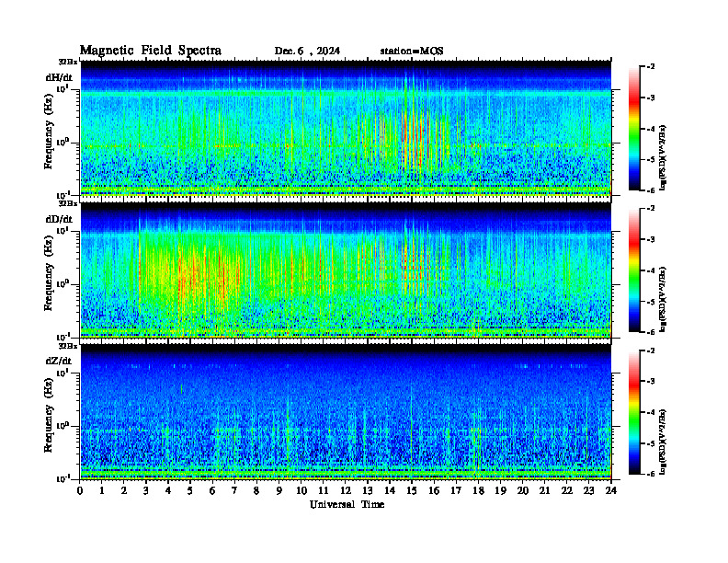Click hour tick "20" on the time axis
Screen dimensions: 728x563
pos(523,491)
